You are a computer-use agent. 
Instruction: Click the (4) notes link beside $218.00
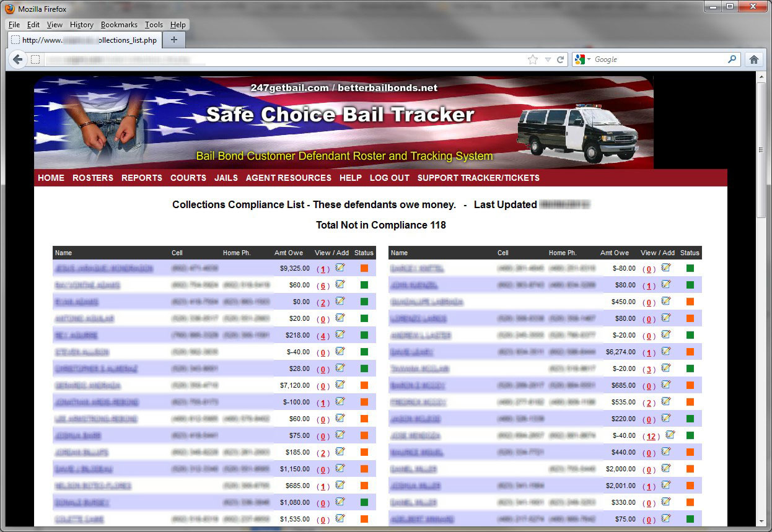pyautogui.click(x=323, y=336)
